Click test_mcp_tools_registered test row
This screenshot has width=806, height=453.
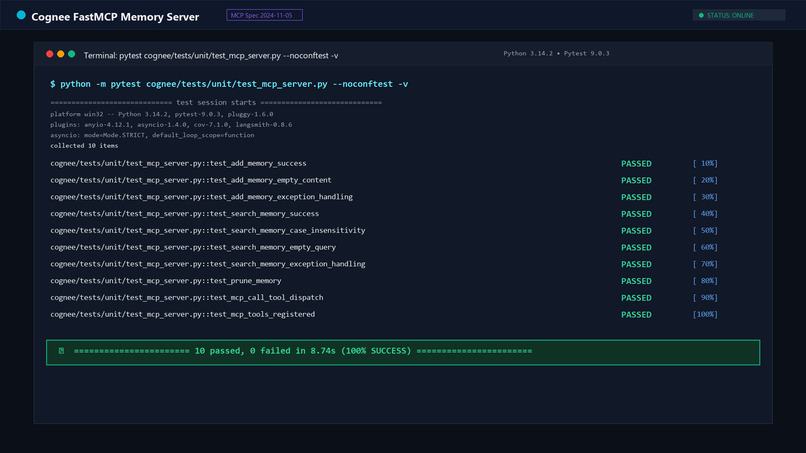(x=384, y=314)
